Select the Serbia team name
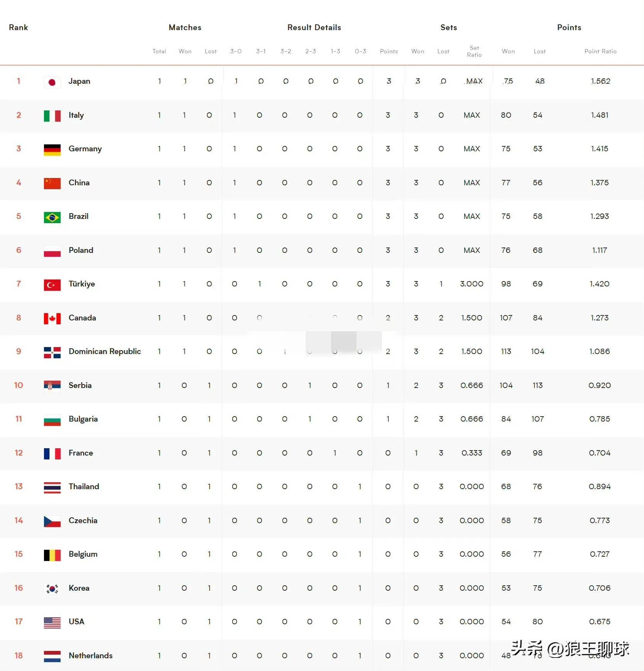This screenshot has height=671, width=644. [x=80, y=385]
